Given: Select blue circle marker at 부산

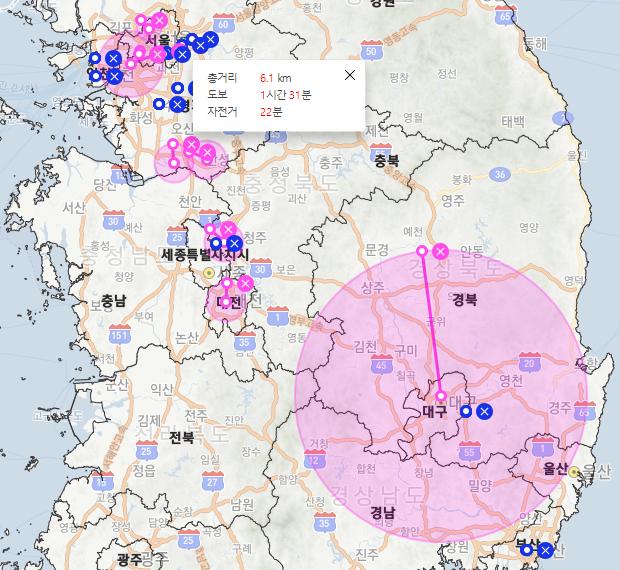Looking at the screenshot, I should coord(526,550).
